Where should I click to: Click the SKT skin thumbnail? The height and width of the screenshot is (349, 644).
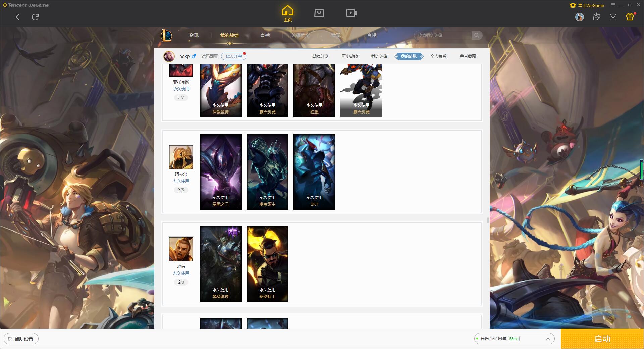(314, 171)
